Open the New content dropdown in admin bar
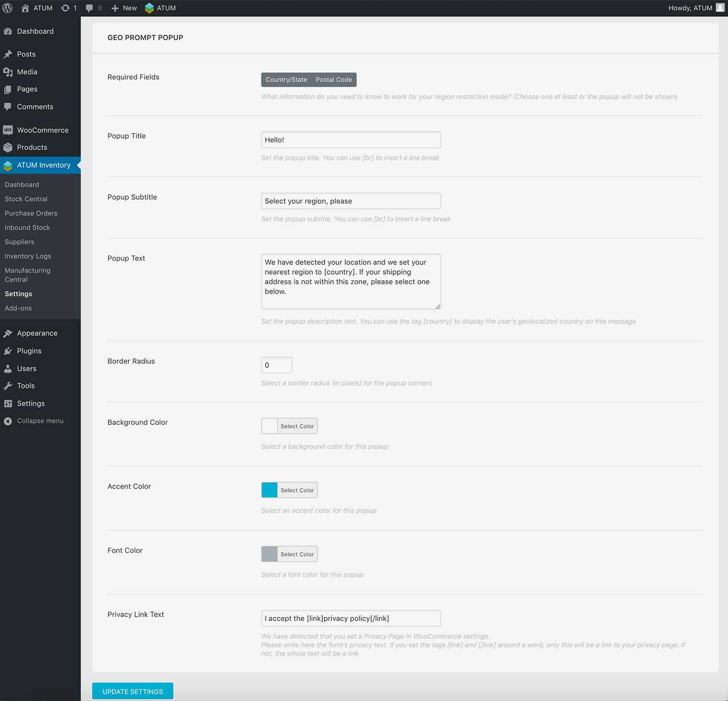Screen dimensions: 728x701 click(124, 8)
